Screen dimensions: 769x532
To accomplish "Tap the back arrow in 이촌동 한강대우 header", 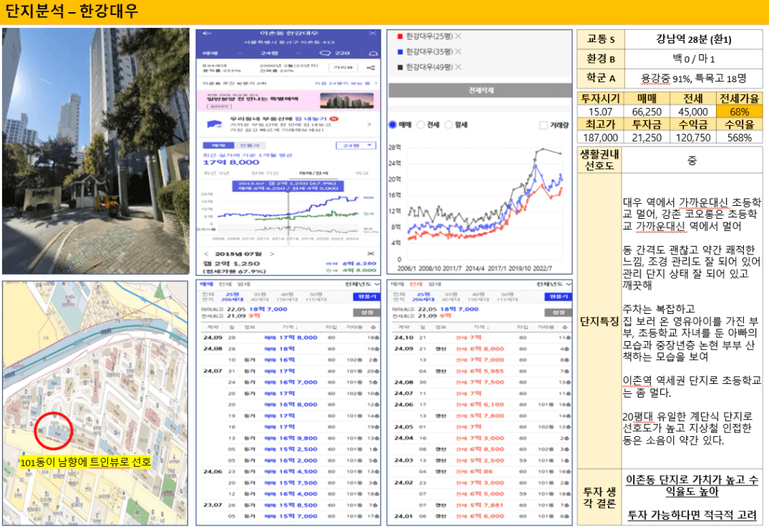I will tap(207, 34).
